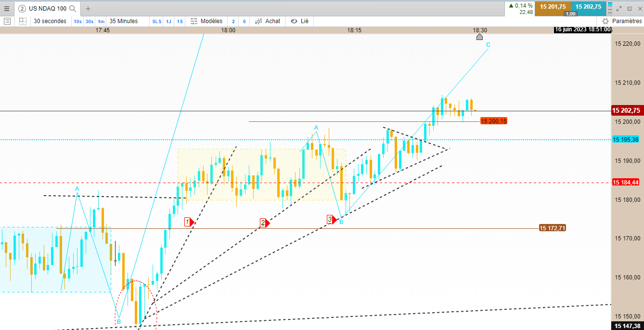Select the 15 172,71 horizontal line label
Screen dimensions: 644x330
coord(553,228)
